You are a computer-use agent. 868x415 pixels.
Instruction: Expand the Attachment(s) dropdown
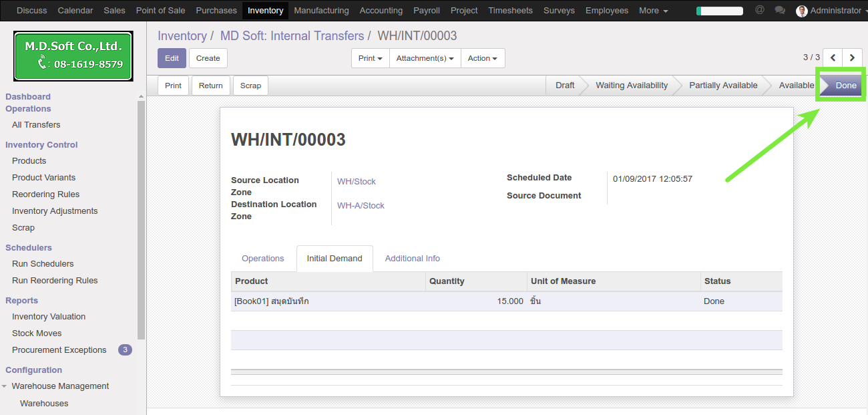click(x=425, y=58)
